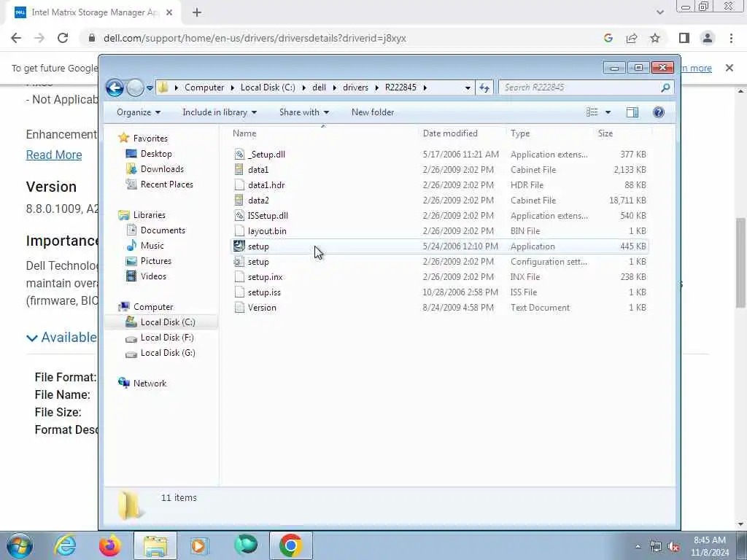Click Computer in the navigation pane
This screenshot has width=747, height=560.
pos(153,307)
